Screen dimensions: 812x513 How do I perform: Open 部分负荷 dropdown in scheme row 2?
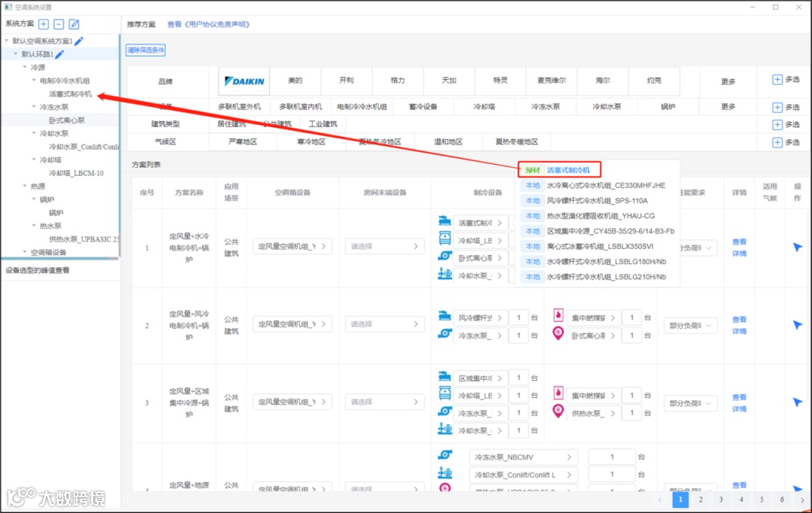coord(690,326)
